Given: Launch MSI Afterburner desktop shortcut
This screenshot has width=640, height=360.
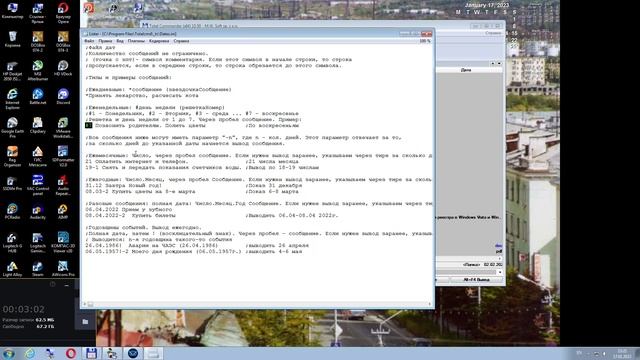Looking at the screenshot, I should (38, 70).
